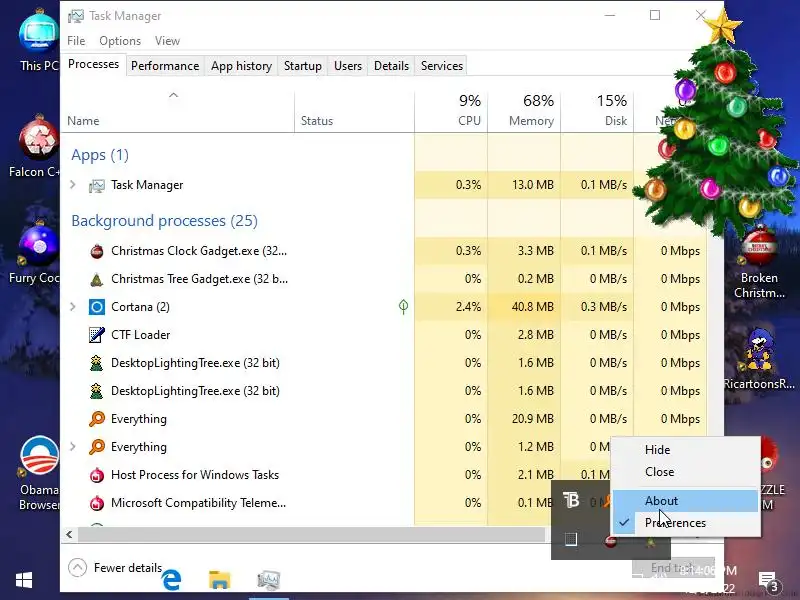Click Task Manager app row icon
Viewport: 800px width, 600px height.
(96, 185)
